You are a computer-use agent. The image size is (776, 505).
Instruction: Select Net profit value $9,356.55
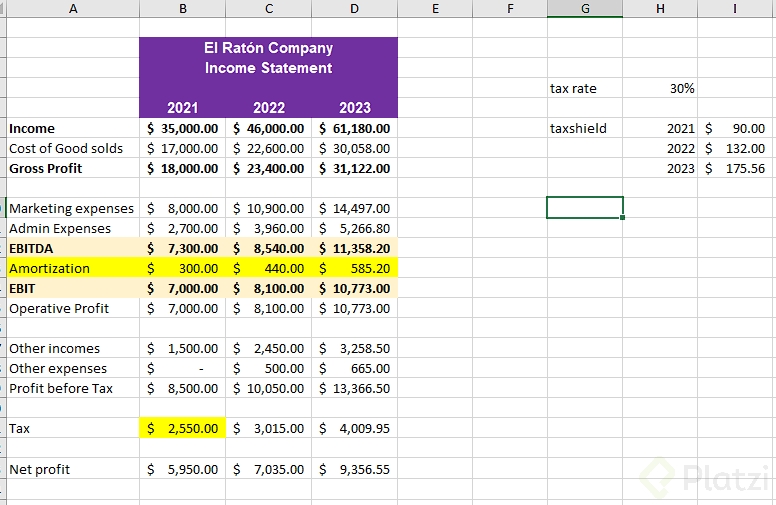coord(355,469)
